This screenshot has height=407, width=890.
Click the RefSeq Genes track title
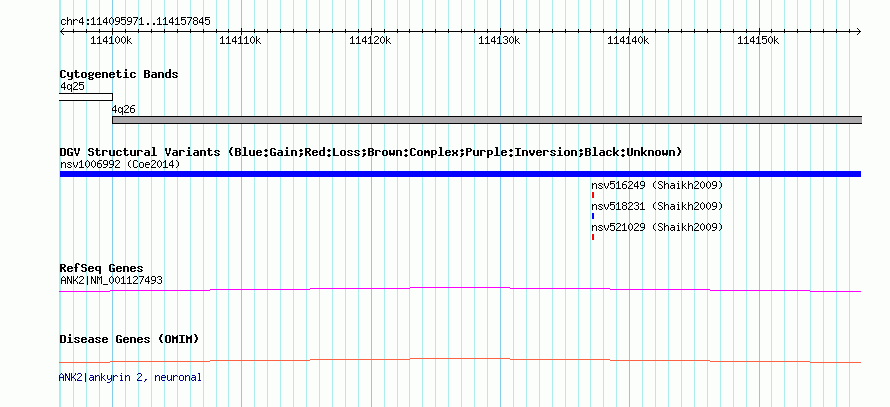[x=102, y=268]
